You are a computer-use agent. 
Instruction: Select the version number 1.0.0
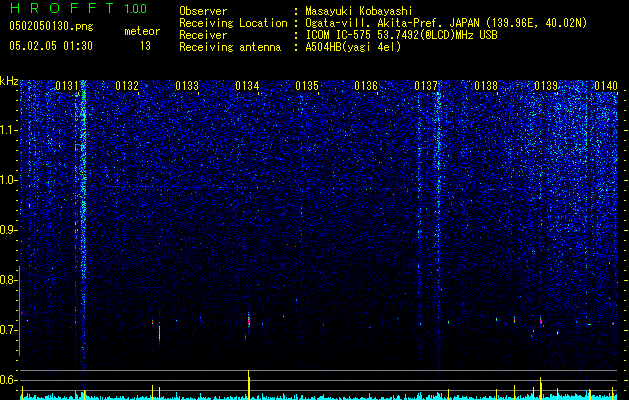click(x=136, y=9)
